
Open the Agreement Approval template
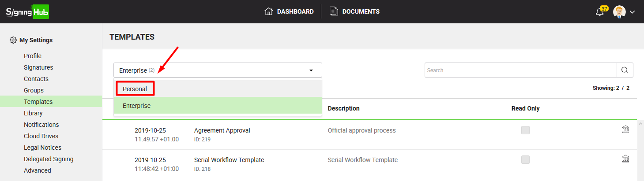[x=222, y=130]
